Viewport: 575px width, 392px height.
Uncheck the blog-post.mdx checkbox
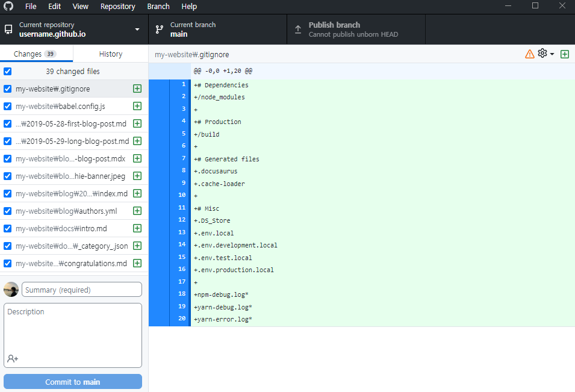(x=7, y=158)
